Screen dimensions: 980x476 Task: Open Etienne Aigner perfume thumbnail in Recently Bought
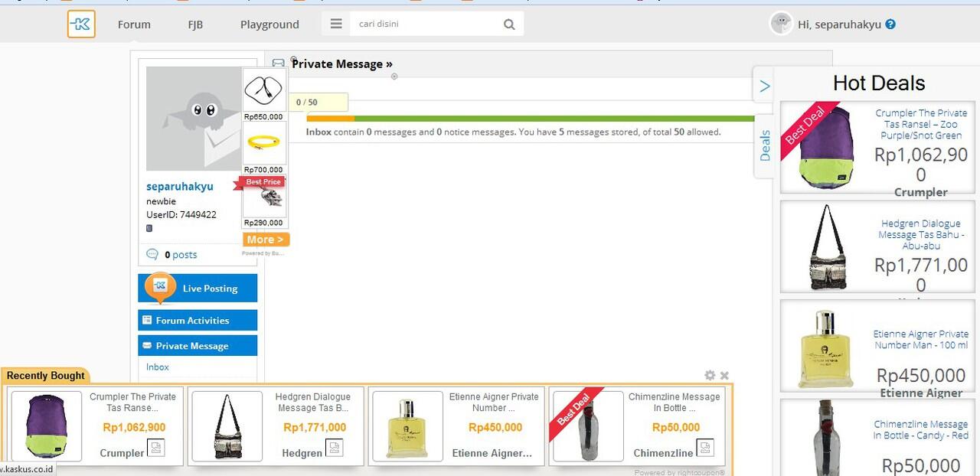point(407,427)
